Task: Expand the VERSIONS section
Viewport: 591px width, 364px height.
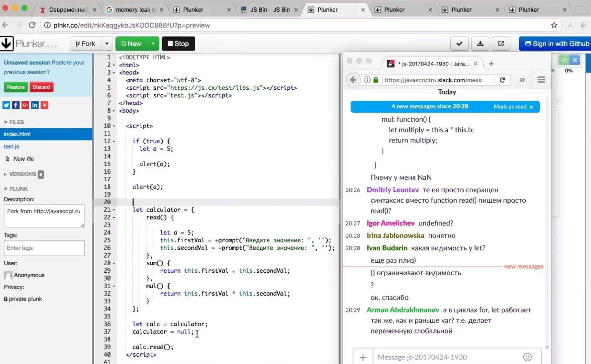Action: (20, 174)
